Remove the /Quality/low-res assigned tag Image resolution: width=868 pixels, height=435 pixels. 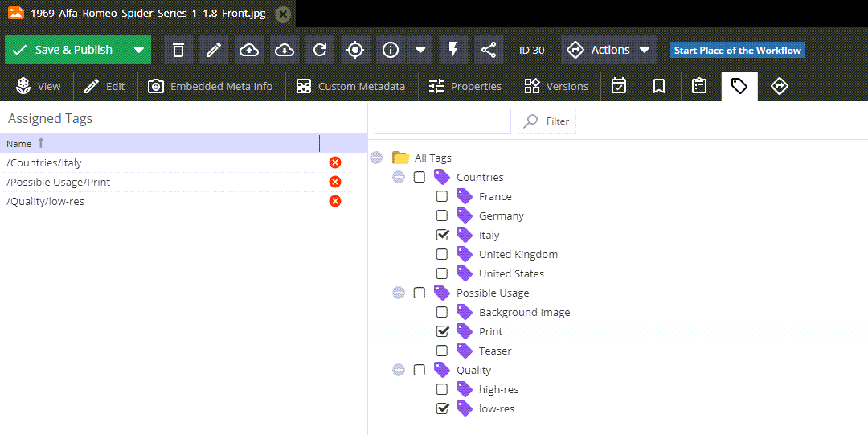click(335, 201)
